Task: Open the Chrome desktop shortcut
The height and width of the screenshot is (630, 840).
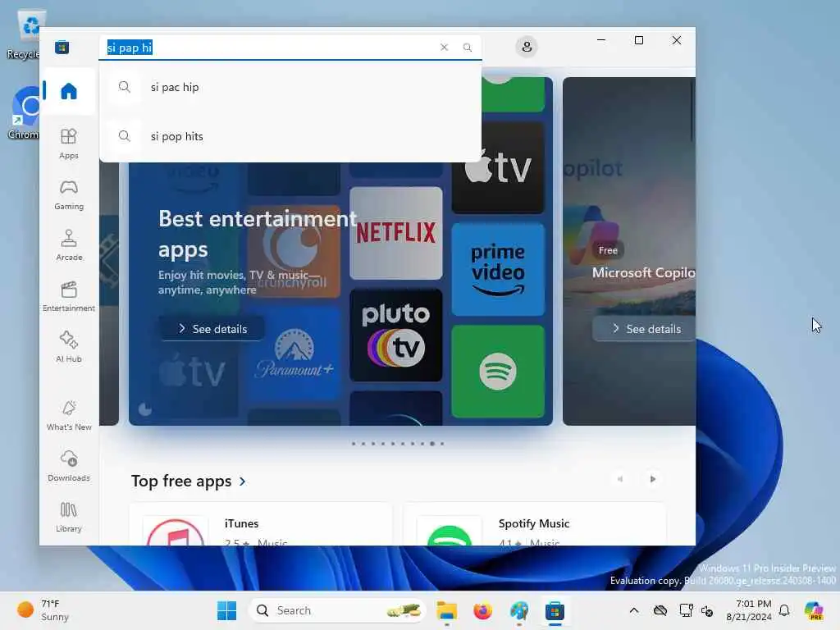Action: click(24, 113)
